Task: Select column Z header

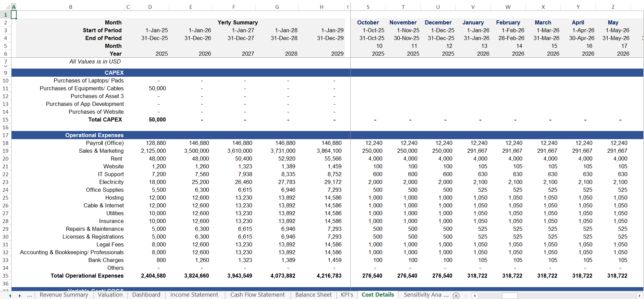Action: (613, 7)
